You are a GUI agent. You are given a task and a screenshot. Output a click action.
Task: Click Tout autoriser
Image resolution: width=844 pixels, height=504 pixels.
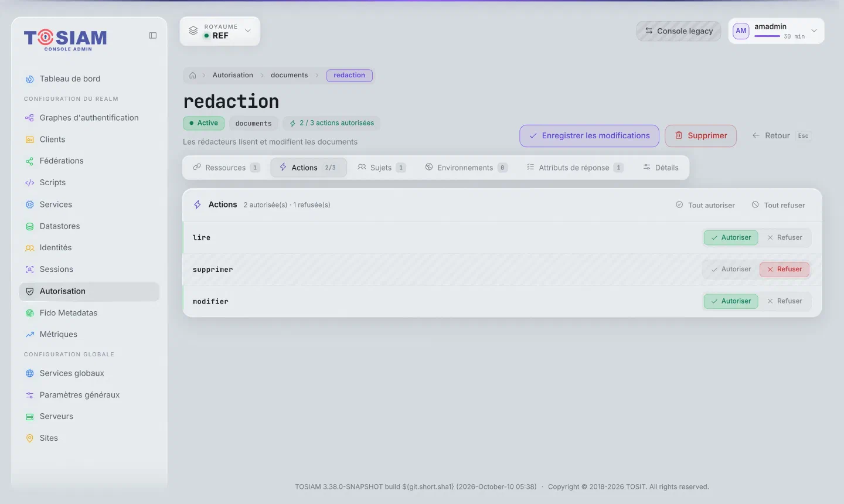click(x=705, y=205)
